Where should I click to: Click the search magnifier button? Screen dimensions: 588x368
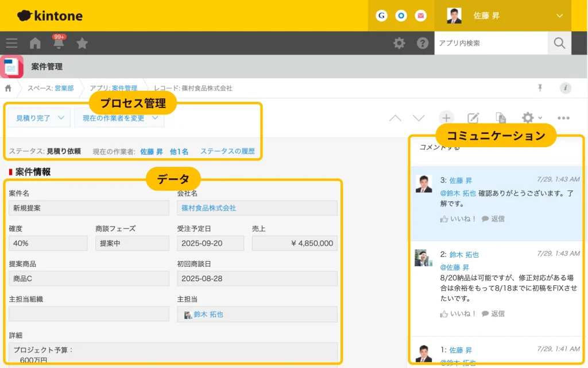point(560,43)
